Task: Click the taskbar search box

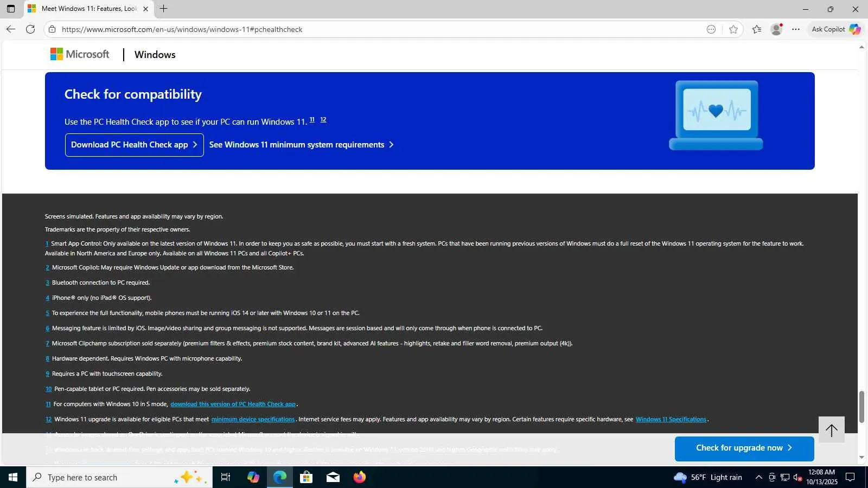Action: 119,477
